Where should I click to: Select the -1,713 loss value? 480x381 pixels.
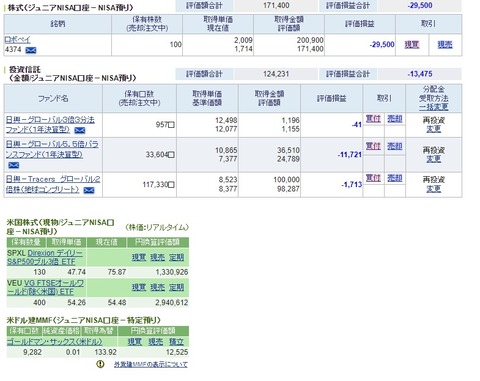pos(352,184)
